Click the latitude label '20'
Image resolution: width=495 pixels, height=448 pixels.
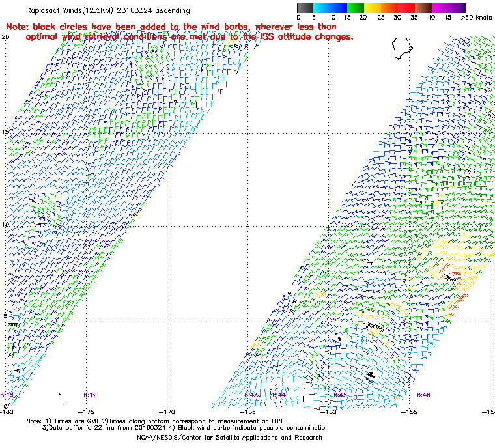(5, 37)
